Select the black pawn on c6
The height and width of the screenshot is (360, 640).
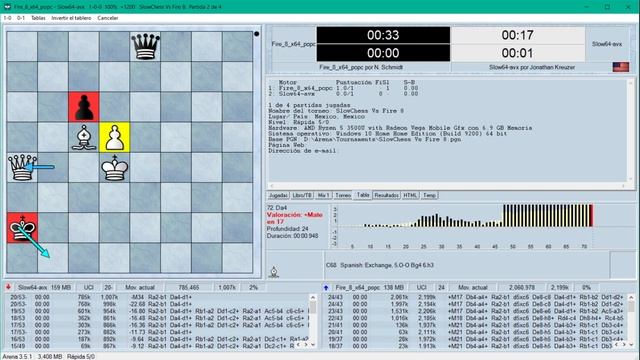84,107
